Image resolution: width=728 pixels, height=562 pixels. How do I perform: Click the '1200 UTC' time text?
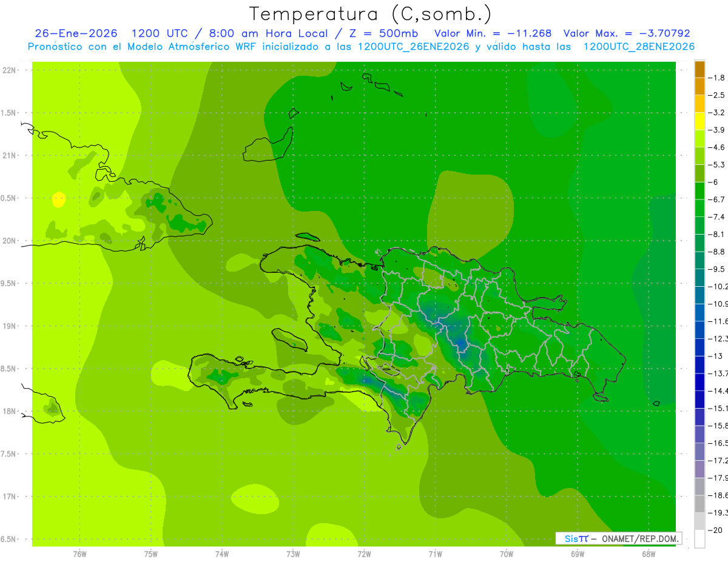(160, 34)
